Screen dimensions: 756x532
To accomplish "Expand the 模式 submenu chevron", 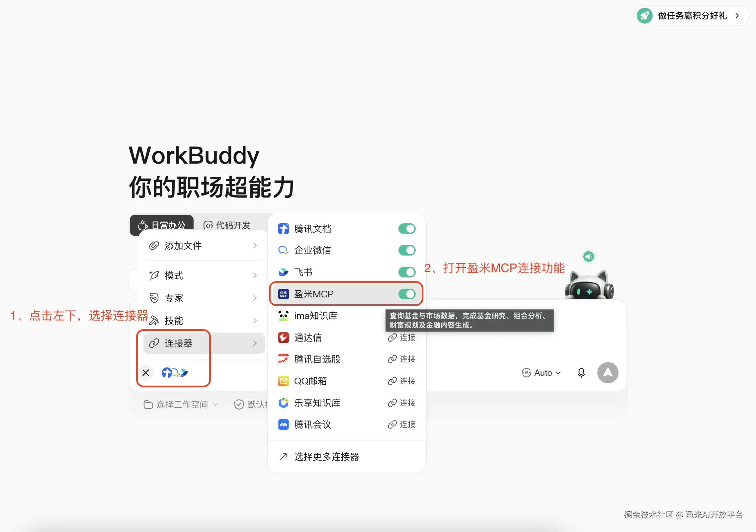I will pos(255,275).
